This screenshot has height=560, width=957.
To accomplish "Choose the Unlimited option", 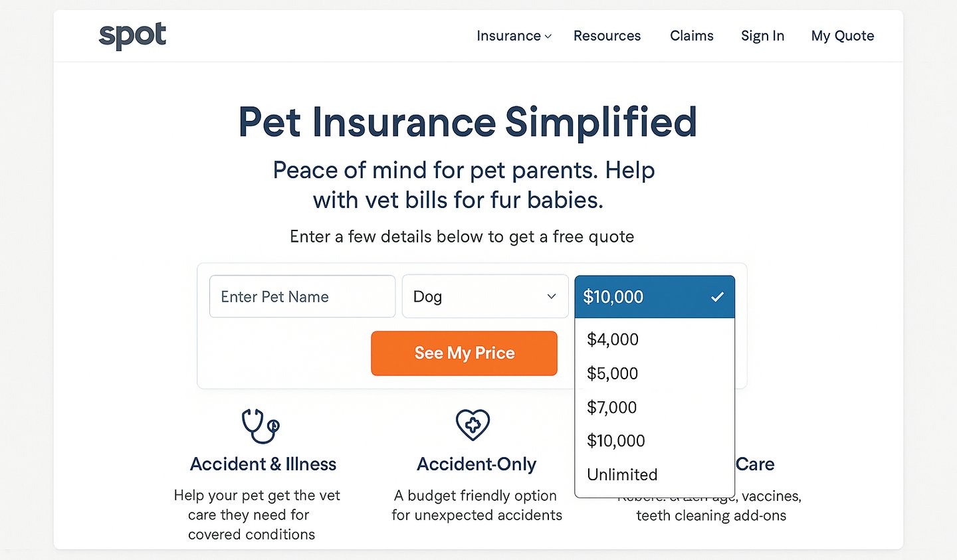I will tap(622, 474).
